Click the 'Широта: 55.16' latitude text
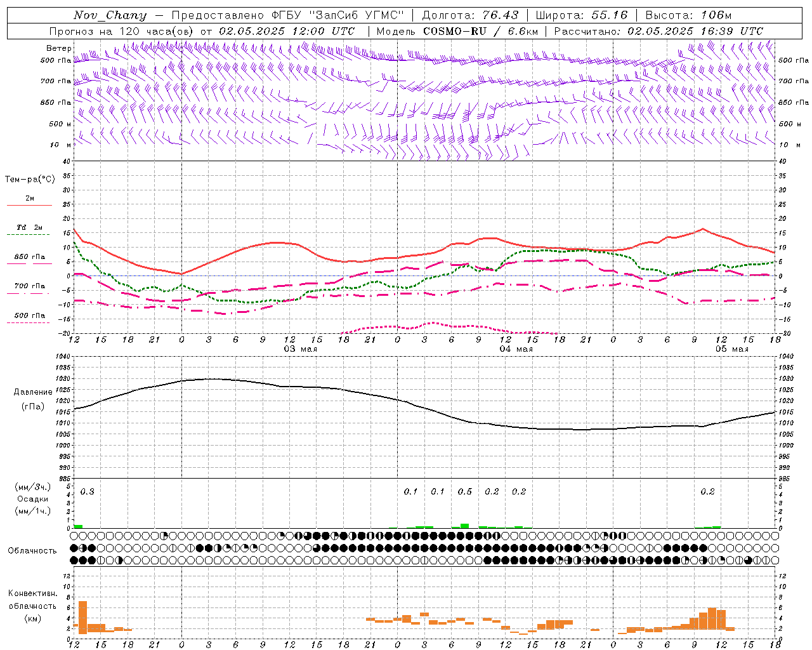 point(582,15)
